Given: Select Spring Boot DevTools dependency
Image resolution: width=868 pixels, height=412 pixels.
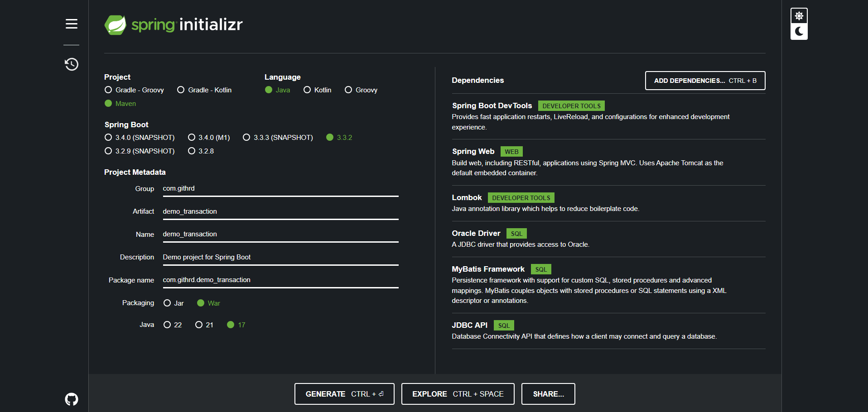Looking at the screenshot, I should (608, 116).
